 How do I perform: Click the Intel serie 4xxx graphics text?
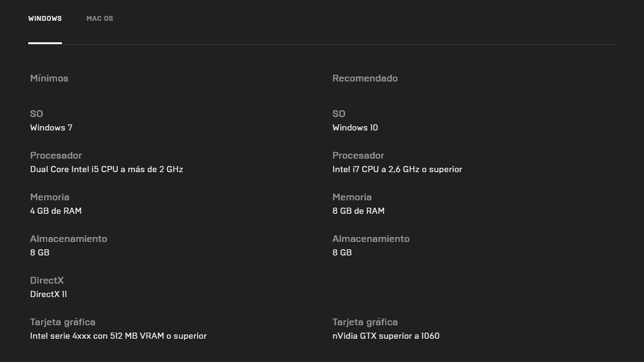click(118, 336)
